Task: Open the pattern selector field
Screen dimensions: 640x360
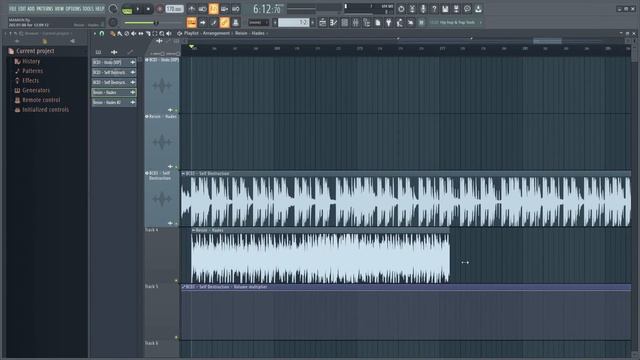Action: pos(293,22)
